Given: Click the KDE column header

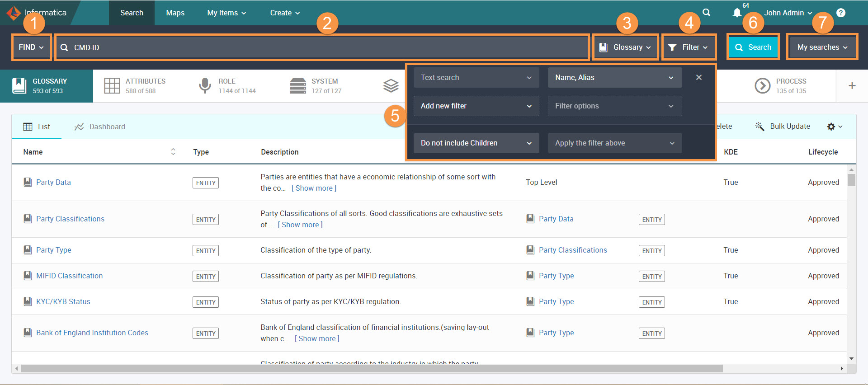Looking at the screenshot, I should (x=731, y=152).
